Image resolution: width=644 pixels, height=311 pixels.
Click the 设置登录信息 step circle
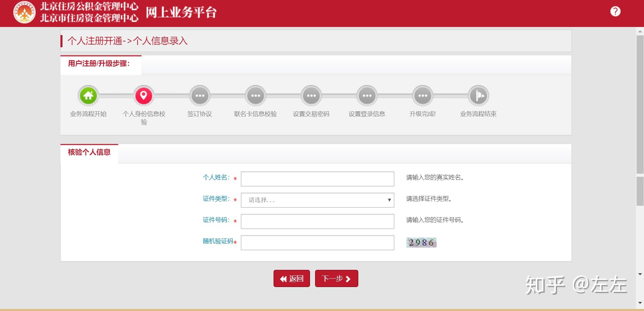367,95
